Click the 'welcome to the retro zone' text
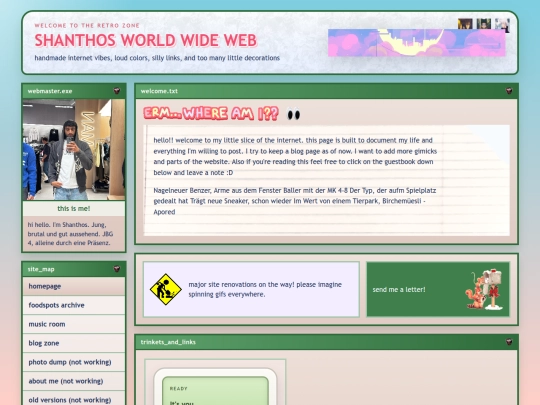Screen dimensions: 540x405 click(87, 25)
